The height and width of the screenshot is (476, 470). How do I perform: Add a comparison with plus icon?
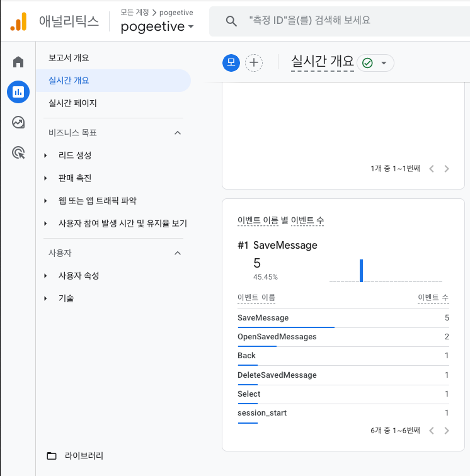254,63
